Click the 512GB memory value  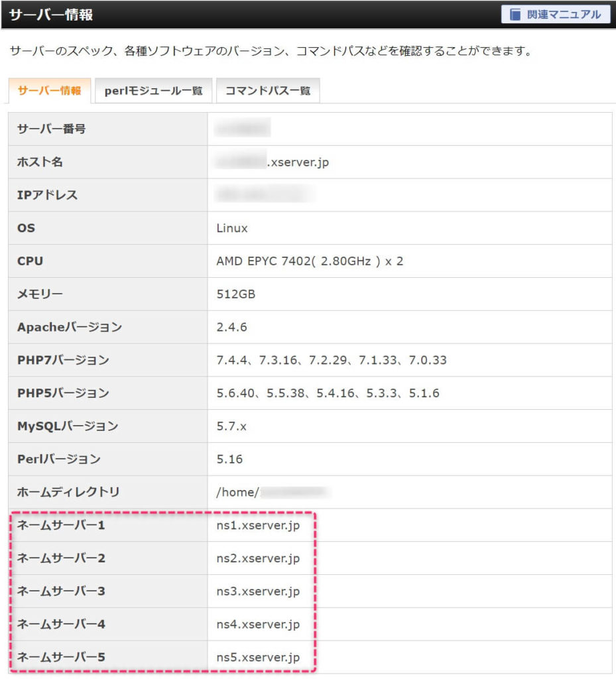(x=236, y=294)
